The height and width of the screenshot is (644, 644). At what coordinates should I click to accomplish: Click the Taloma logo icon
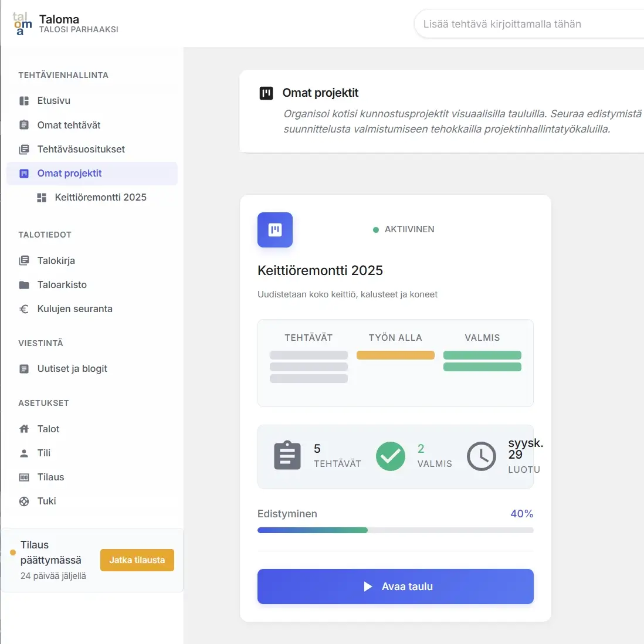(x=22, y=24)
